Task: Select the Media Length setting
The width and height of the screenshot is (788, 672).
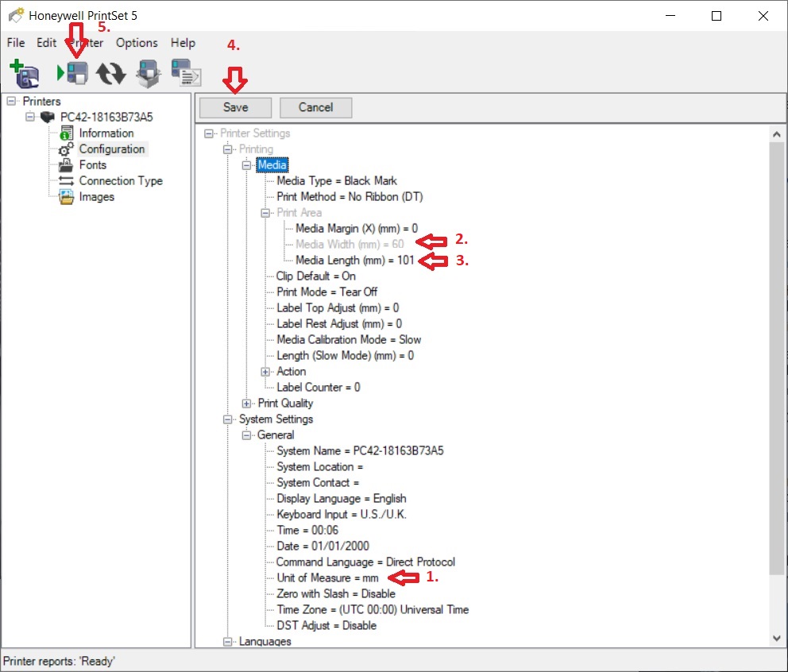Action: (354, 260)
